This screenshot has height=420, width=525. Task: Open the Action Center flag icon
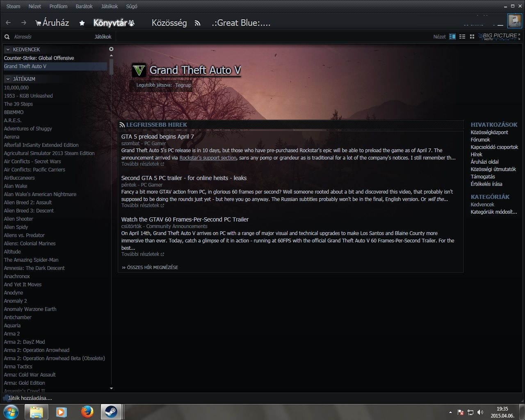[461, 412]
